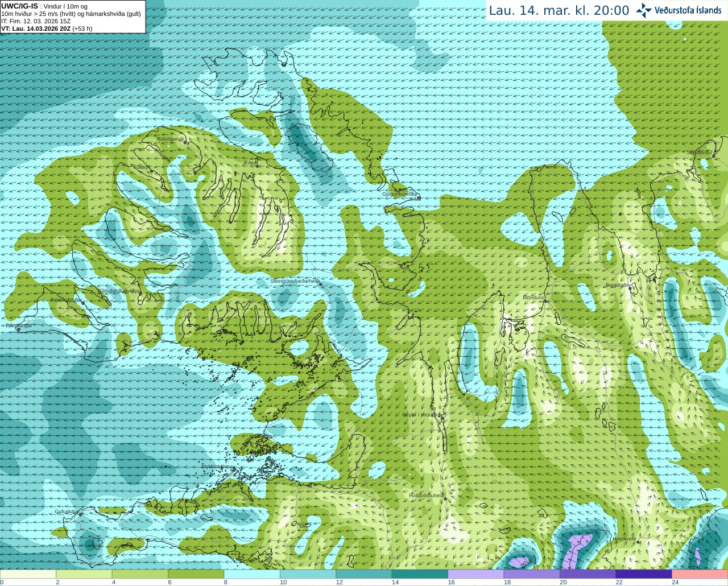Click the Veðurstofa Íslands logo icon
This screenshot has width=728, height=586.
(644, 10)
